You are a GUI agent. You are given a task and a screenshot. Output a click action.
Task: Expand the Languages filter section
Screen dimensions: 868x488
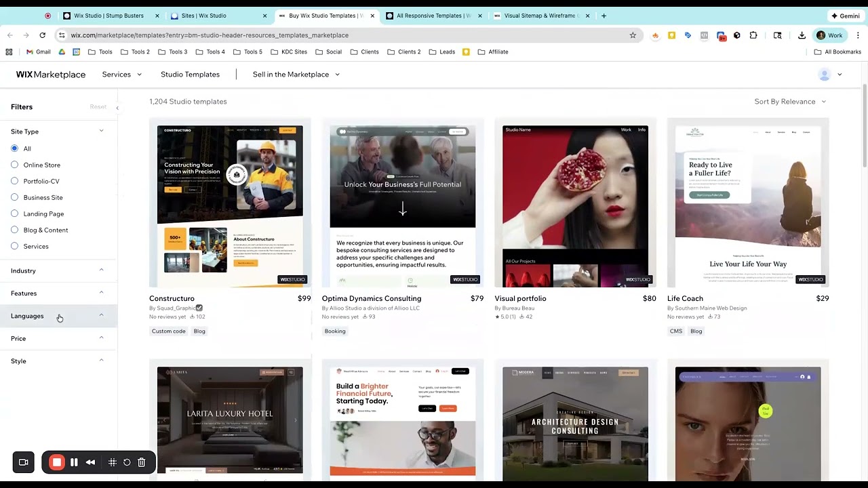[58, 316]
